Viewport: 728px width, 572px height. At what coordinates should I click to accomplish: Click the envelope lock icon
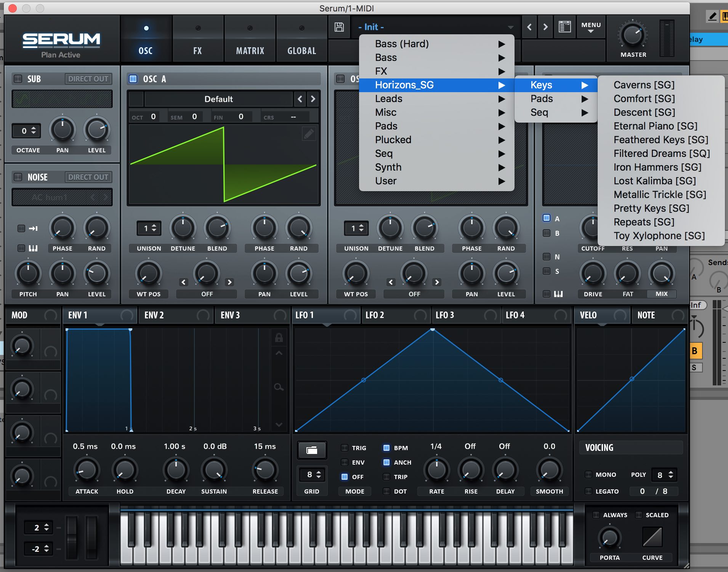tap(279, 337)
